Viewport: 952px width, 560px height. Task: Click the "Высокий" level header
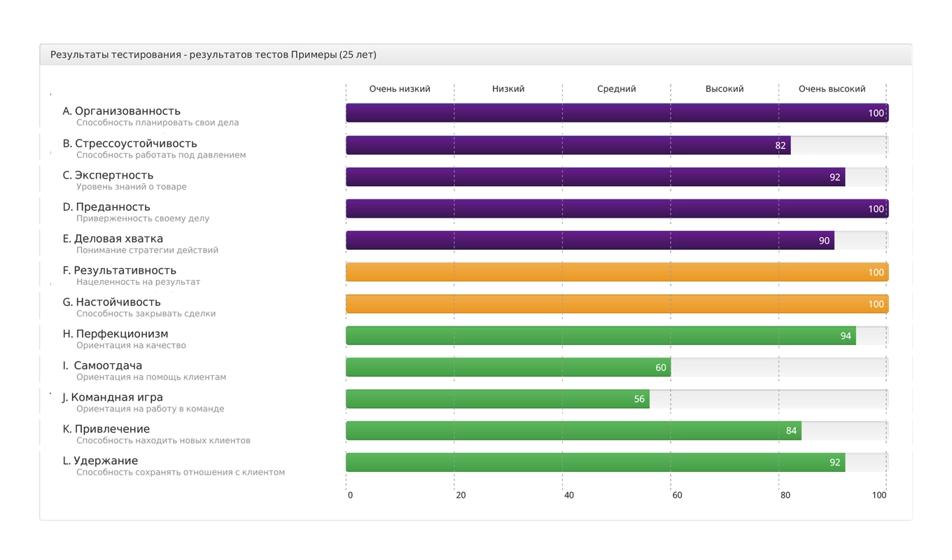tap(724, 89)
